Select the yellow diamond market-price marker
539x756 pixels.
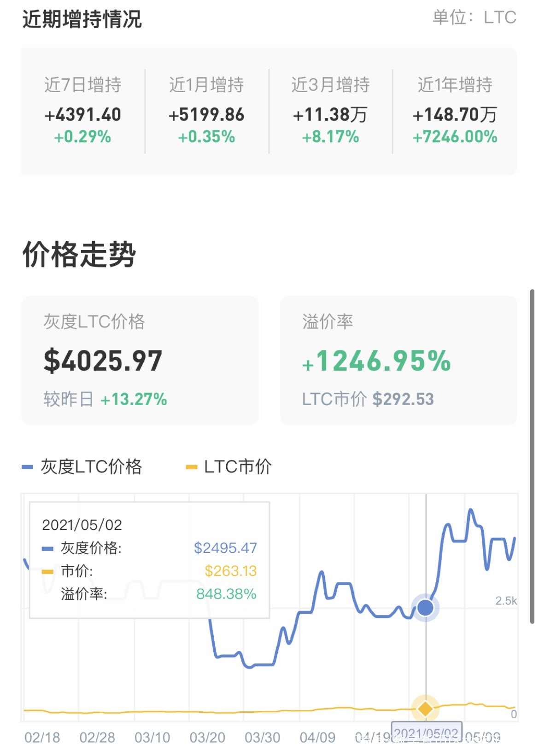(x=425, y=709)
